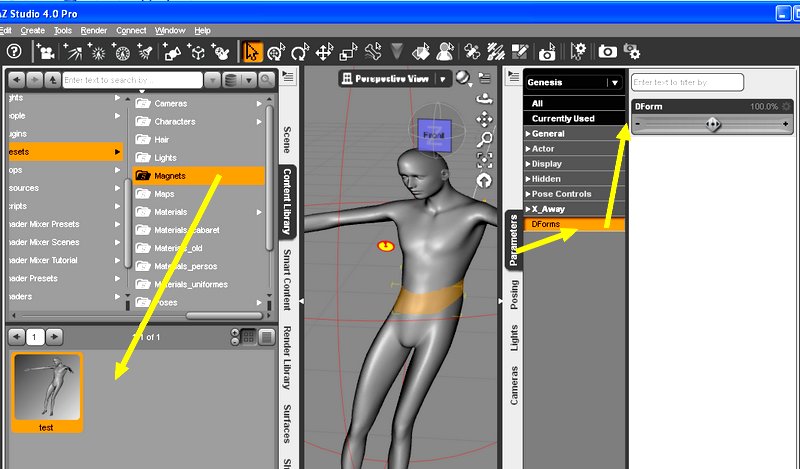Open the Connect menu
Screen dimensions: 800x469
coord(131,31)
